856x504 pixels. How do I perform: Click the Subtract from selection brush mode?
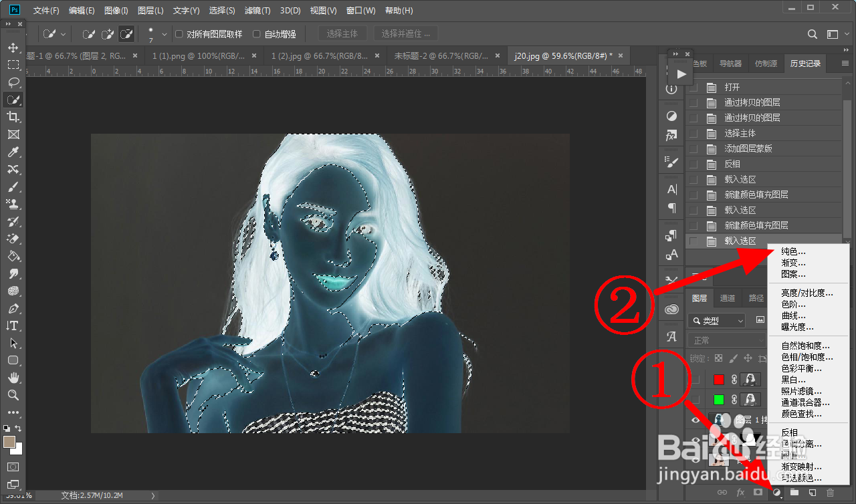(125, 33)
